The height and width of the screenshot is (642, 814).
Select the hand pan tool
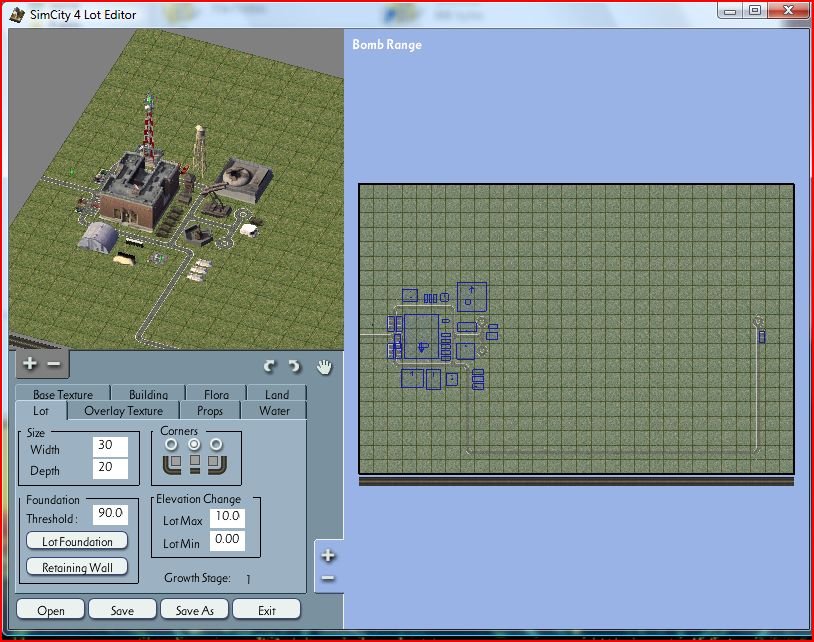324,367
